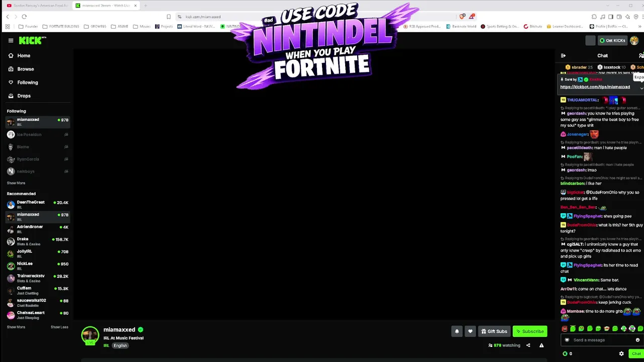Click the shield icon in chat input

tap(567, 340)
